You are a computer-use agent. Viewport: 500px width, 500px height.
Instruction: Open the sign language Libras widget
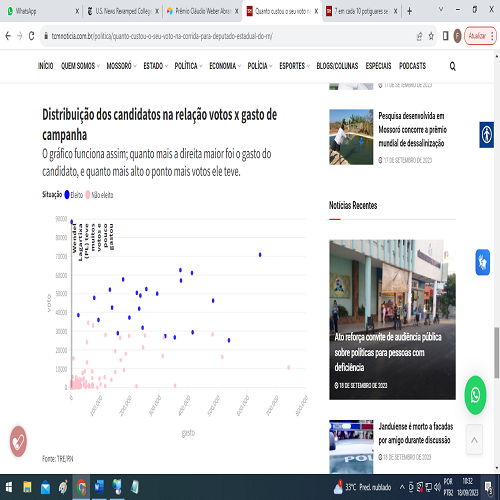coord(482,262)
